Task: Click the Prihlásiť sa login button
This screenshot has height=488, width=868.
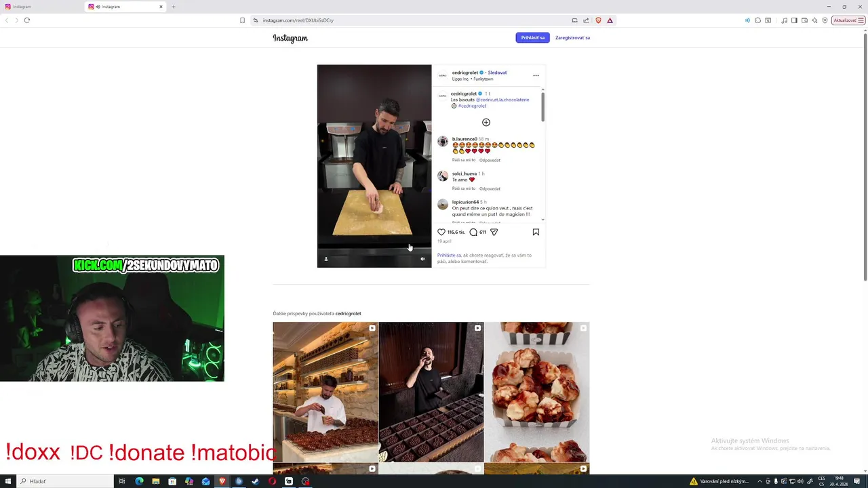Action: (x=532, y=38)
